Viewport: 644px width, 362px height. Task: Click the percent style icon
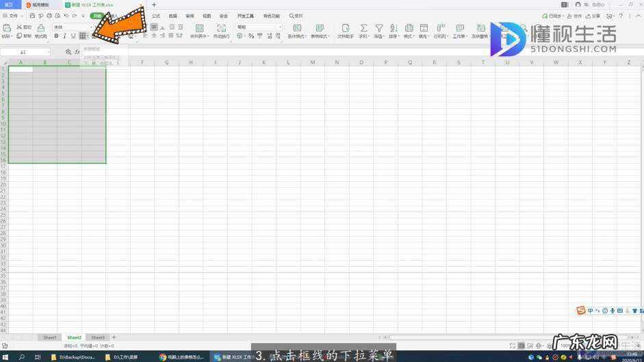pyautogui.click(x=251, y=36)
